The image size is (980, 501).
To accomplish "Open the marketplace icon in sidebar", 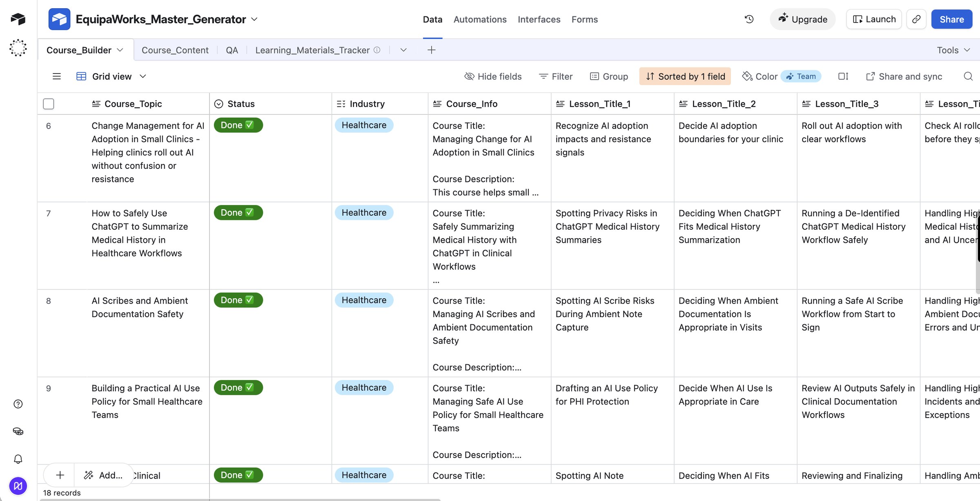I will [18, 432].
